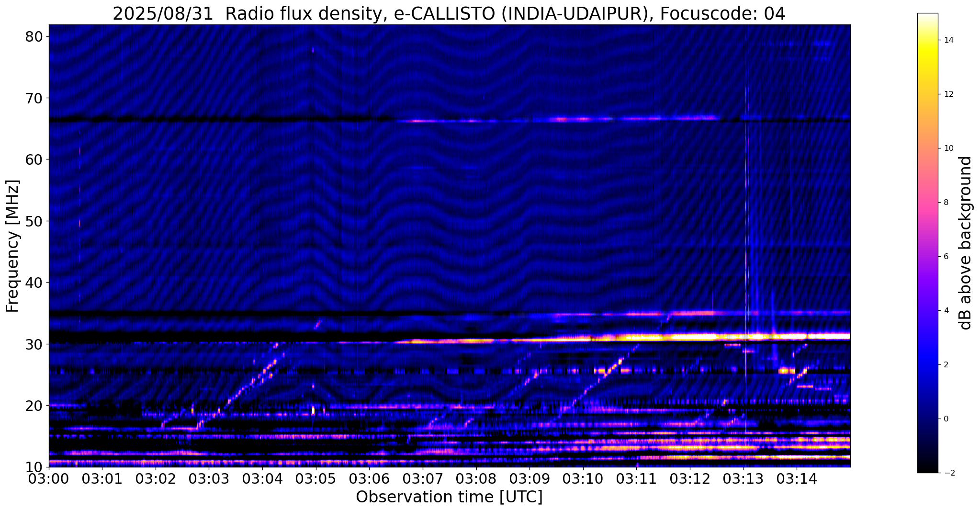980x511 pixels.
Task: Select the 70 tick on the frequency axis
Action: 34,98
